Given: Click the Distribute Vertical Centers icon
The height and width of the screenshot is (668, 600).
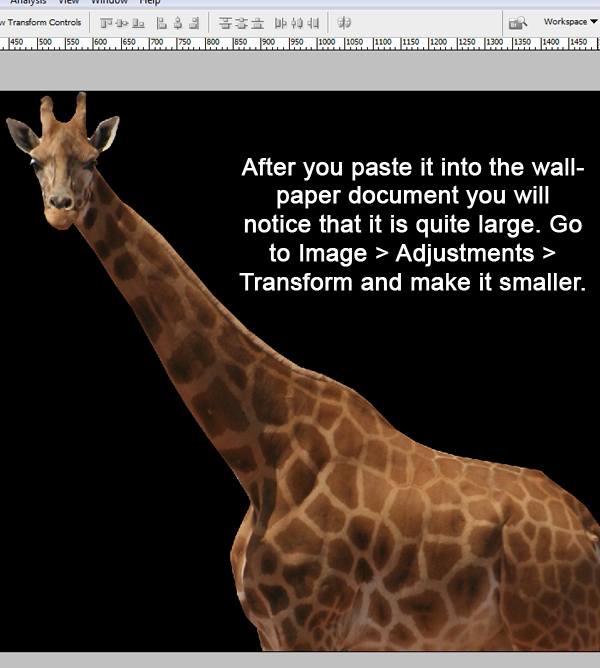Looking at the screenshot, I should coord(241,23).
